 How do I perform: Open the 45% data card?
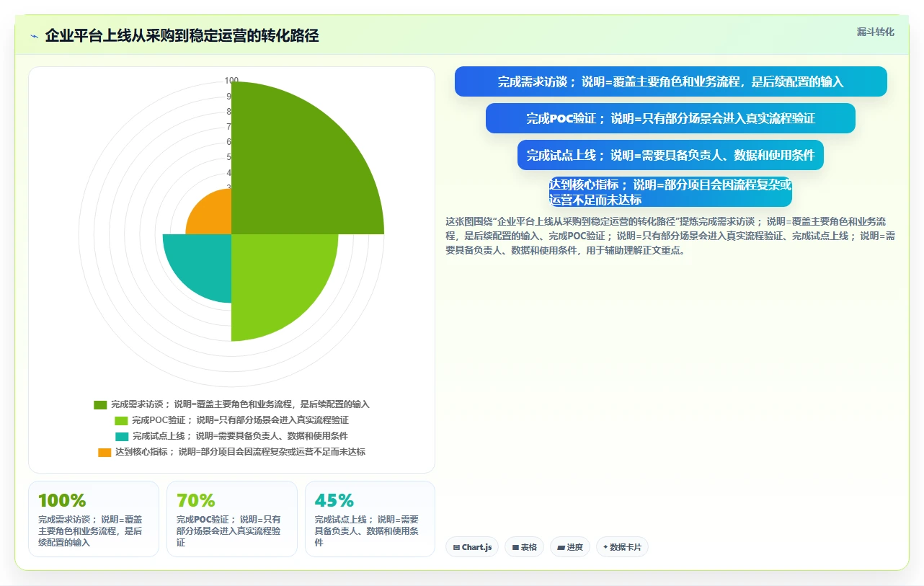tap(370, 519)
